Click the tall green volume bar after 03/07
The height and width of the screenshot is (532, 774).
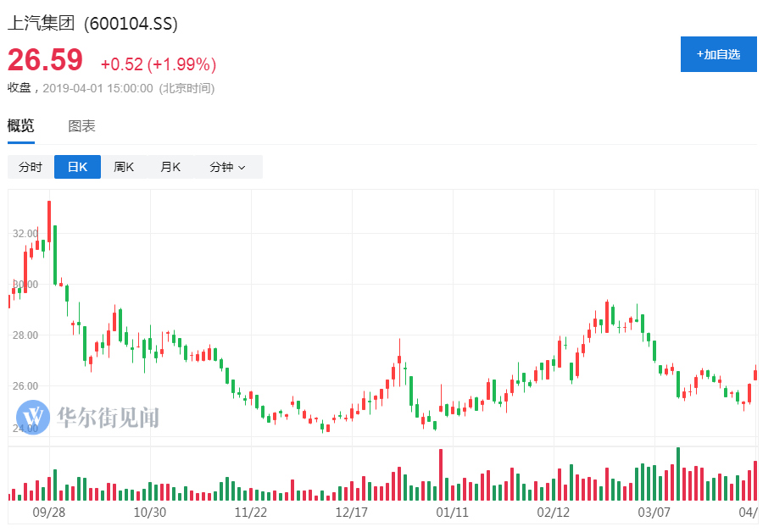point(678,474)
